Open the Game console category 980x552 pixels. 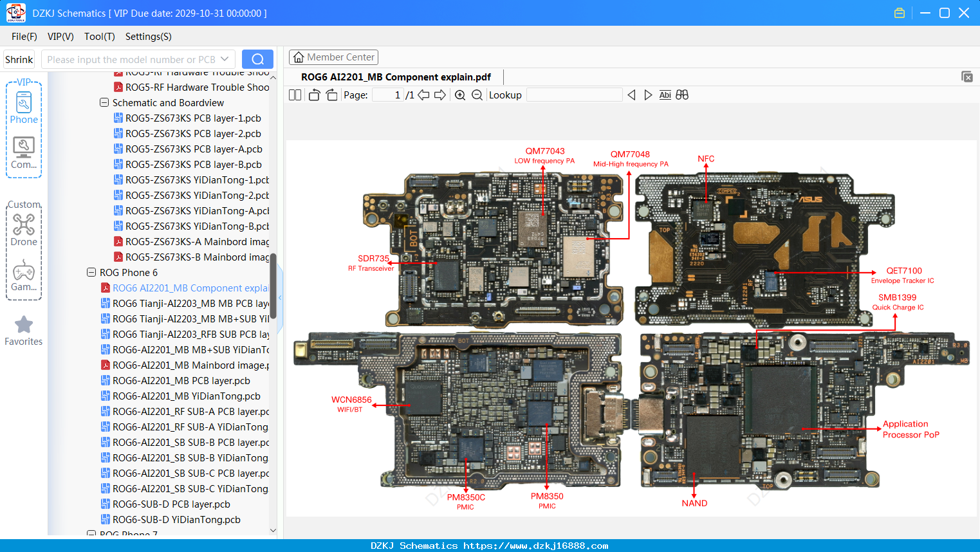(x=24, y=275)
